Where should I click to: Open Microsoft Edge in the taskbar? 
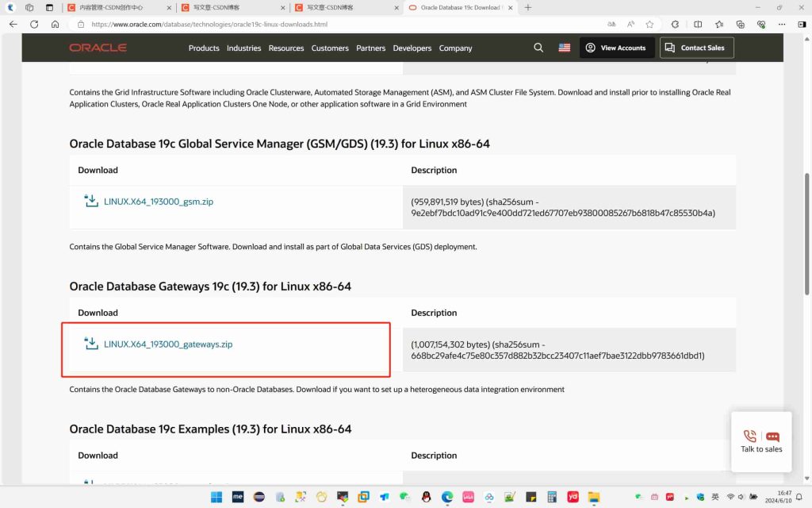click(447, 497)
